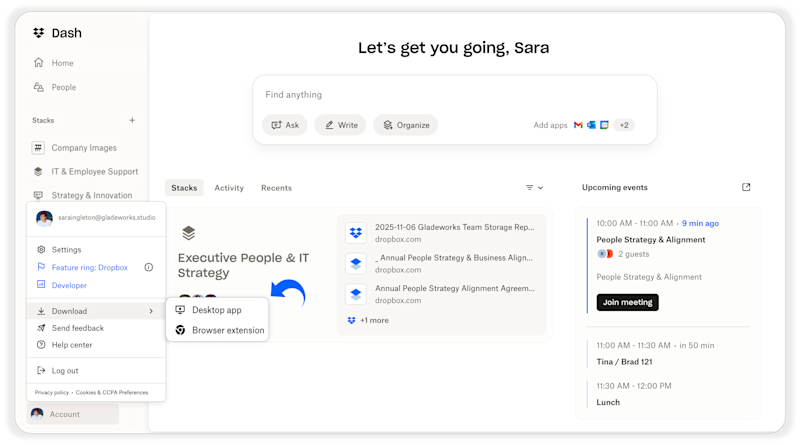Click the Browser extension Chrome icon
800x445 pixels.
point(180,330)
